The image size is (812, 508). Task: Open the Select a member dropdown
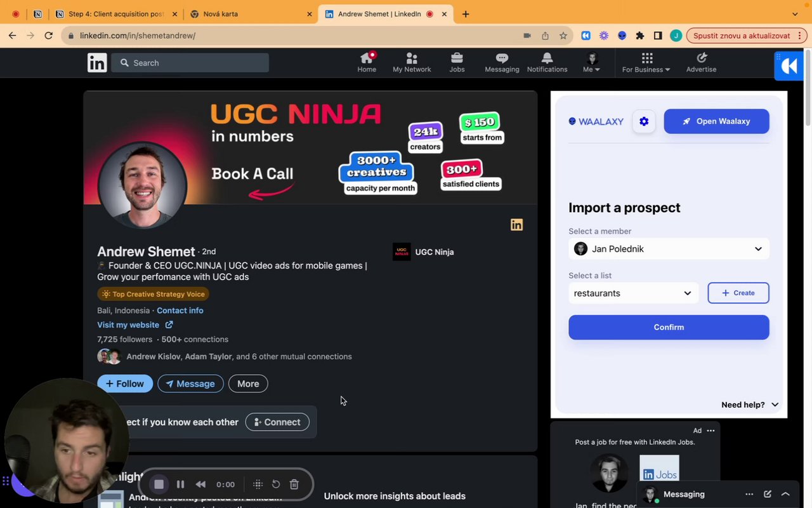point(669,249)
